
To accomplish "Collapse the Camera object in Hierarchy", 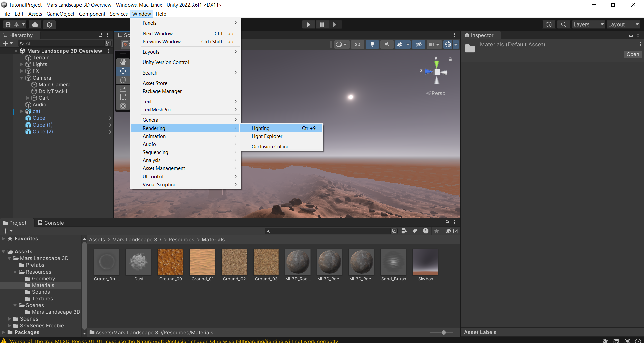I will pyautogui.click(x=22, y=78).
